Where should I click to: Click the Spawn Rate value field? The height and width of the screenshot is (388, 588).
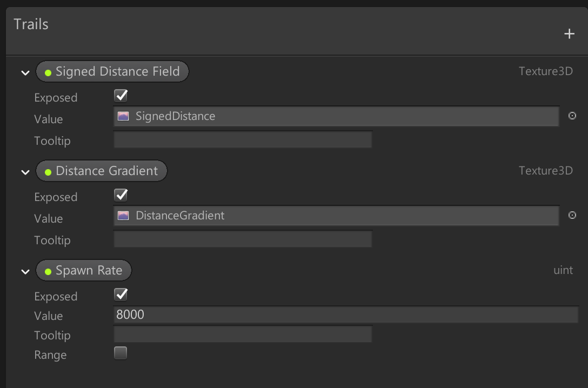346,315
